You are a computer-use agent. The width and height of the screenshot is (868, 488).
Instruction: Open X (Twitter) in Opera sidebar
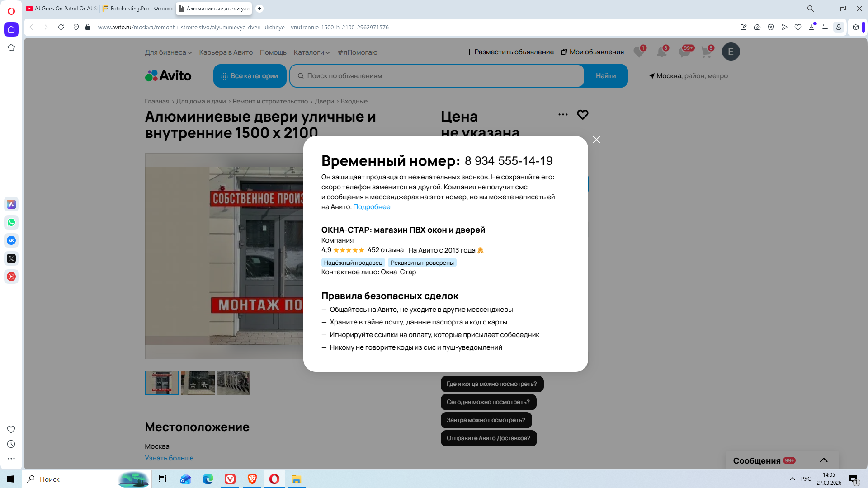point(11,258)
